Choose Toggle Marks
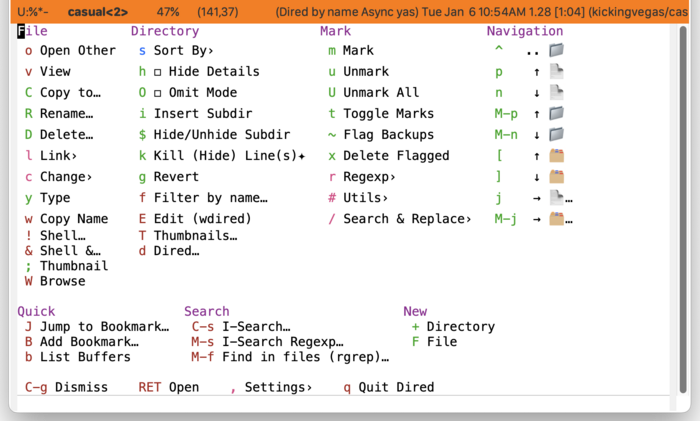This screenshot has height=421, width=700. tap(388, 113)
